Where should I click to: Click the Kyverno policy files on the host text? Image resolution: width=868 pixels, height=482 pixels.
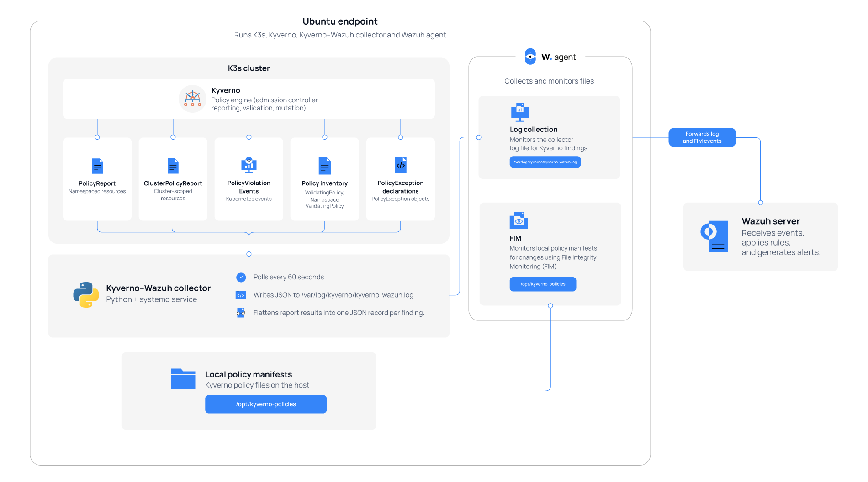(x=257, y=385)
